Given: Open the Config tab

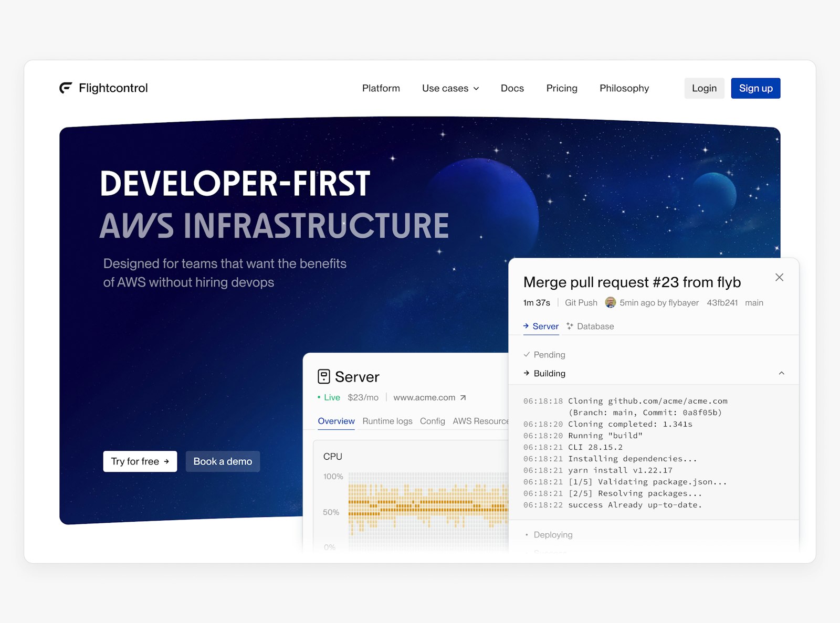Looking at the screenshot, I should click(x=433, y=421).
